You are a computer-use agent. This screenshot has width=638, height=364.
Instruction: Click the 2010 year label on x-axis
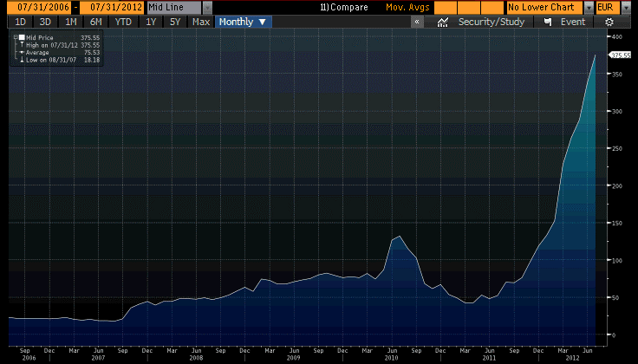(391, 358)
